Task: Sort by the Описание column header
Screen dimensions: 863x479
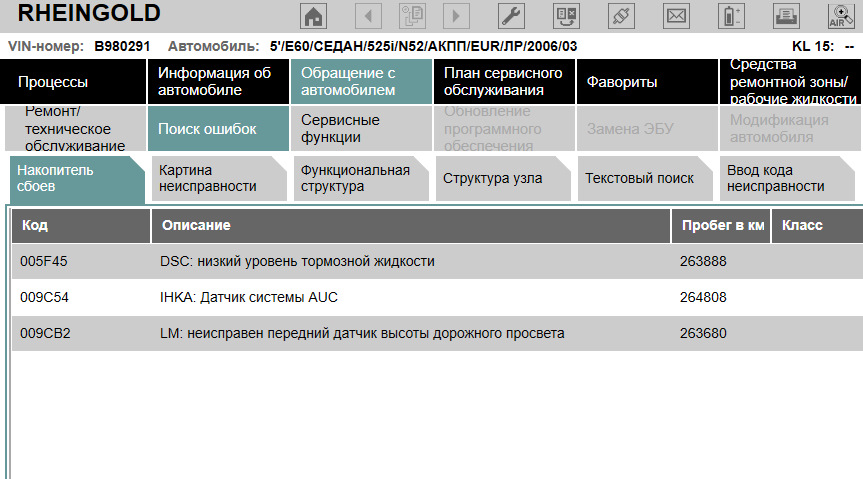Action: [411, 225]
